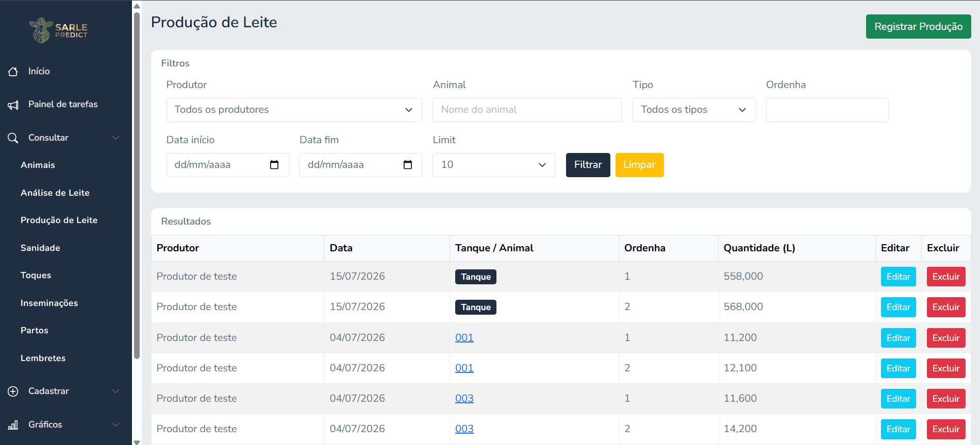
Task: Expand the Cadastrar menu chevron
Action: click(116, 391)
